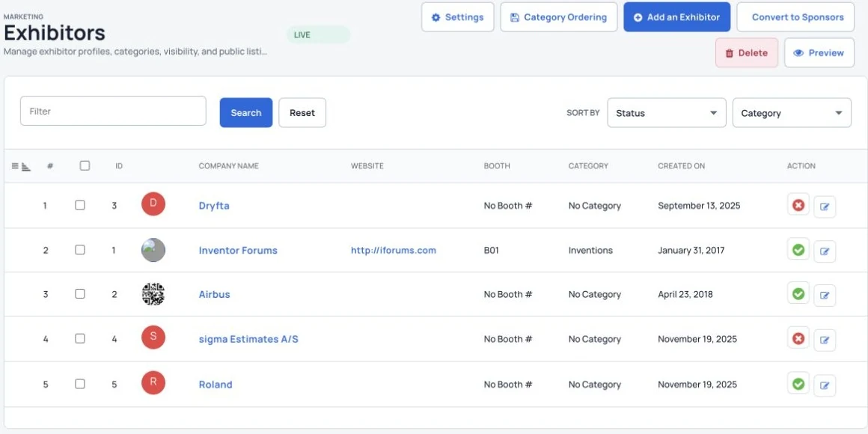Click Convert to Sponsors
Viewport: 868px width, 434px height.
(795, 17)
